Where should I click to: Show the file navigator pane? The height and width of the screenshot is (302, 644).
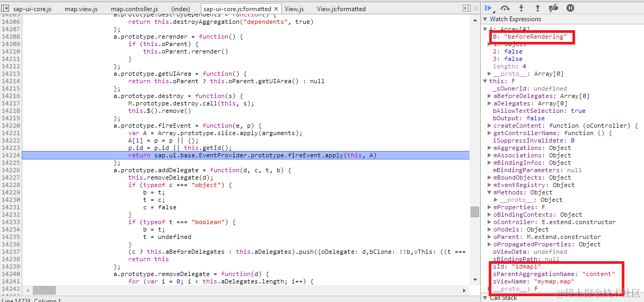[5, 8]
